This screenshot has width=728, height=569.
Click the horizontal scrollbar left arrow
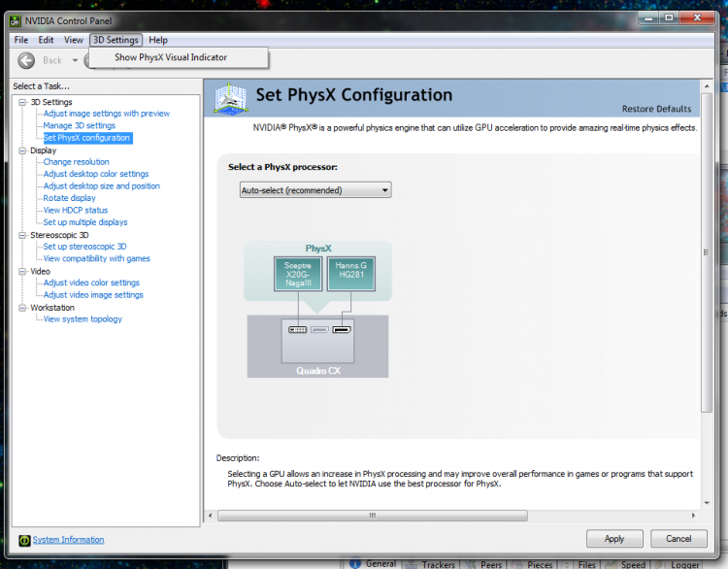point(211,516)
